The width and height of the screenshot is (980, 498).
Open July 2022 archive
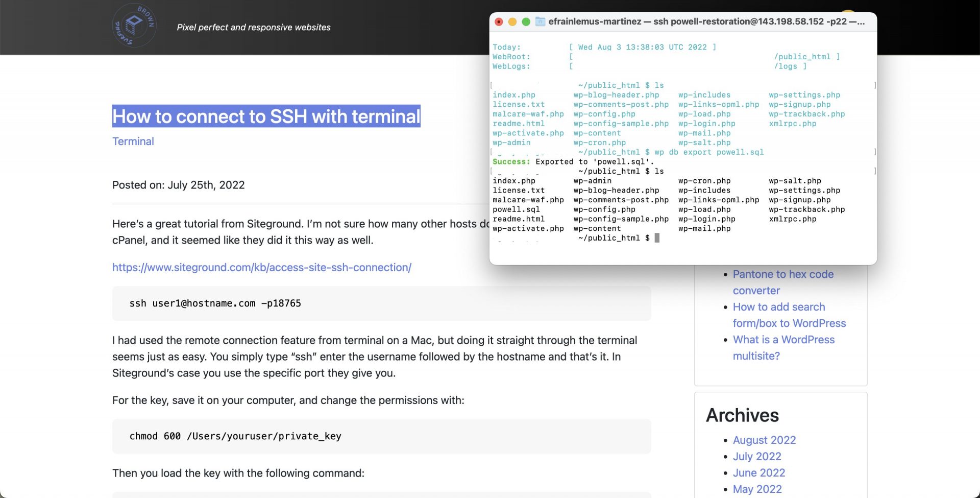(x=757, y=457)
